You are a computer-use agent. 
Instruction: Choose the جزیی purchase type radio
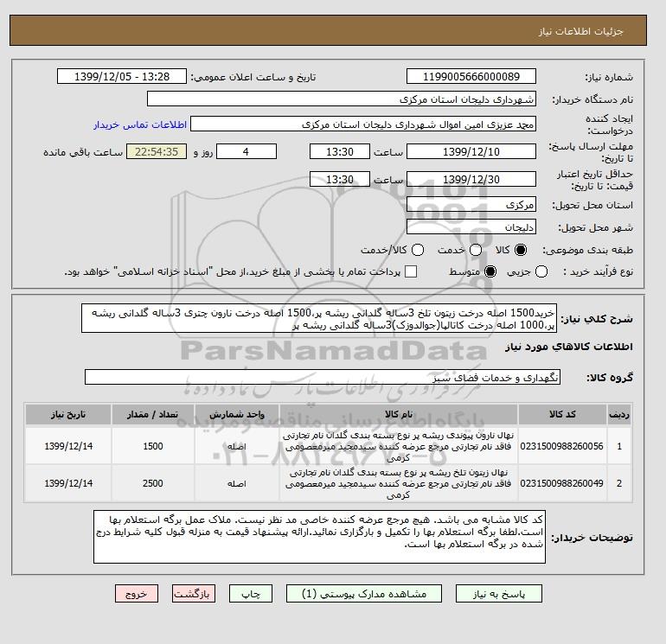pos(541,271)
